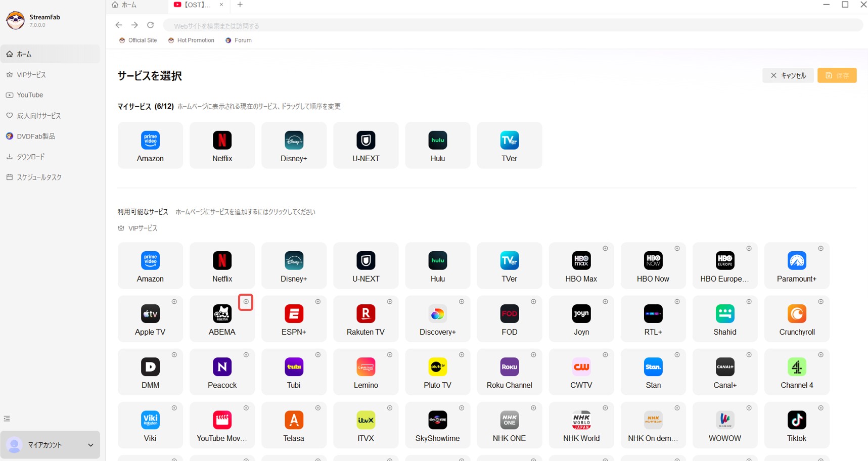Screen dimensions: 868x461
Task: Open スケジュールタスク scheduled tasks
Action: (38, 177)
